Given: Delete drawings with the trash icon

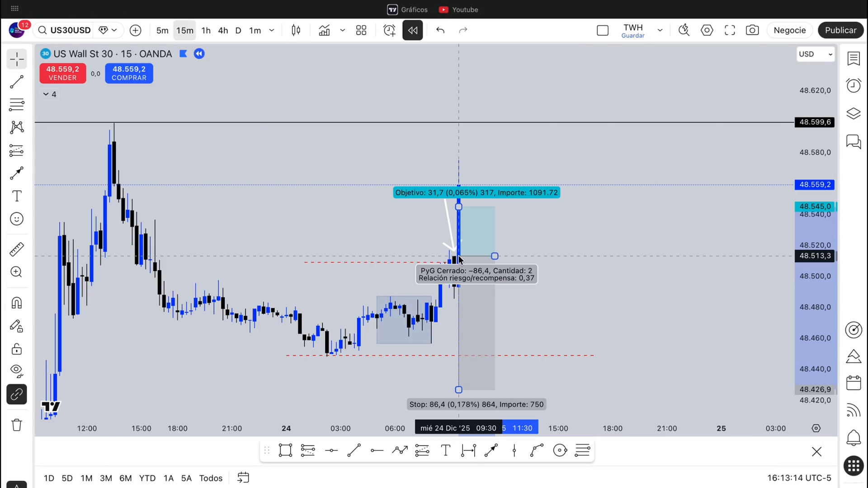Looking at the screenshot, I should pyautogui.click(x=17, y=425).
